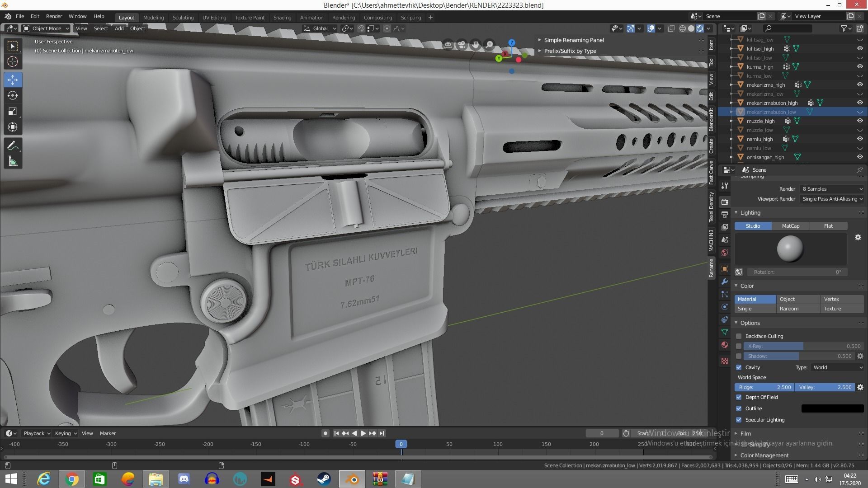The width and height of the screenshot is (868, 488).
Task: Click the zoom view magnifier icon
Action: 490,45
